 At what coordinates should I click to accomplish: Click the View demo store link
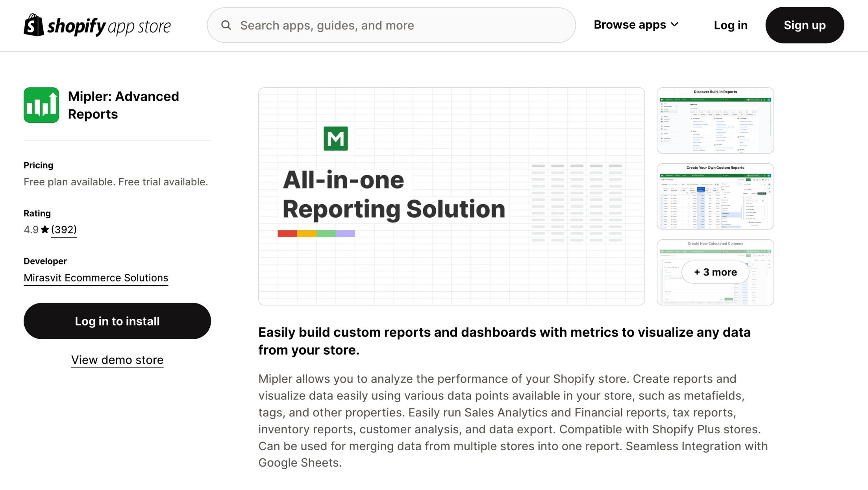coord(117,360)
